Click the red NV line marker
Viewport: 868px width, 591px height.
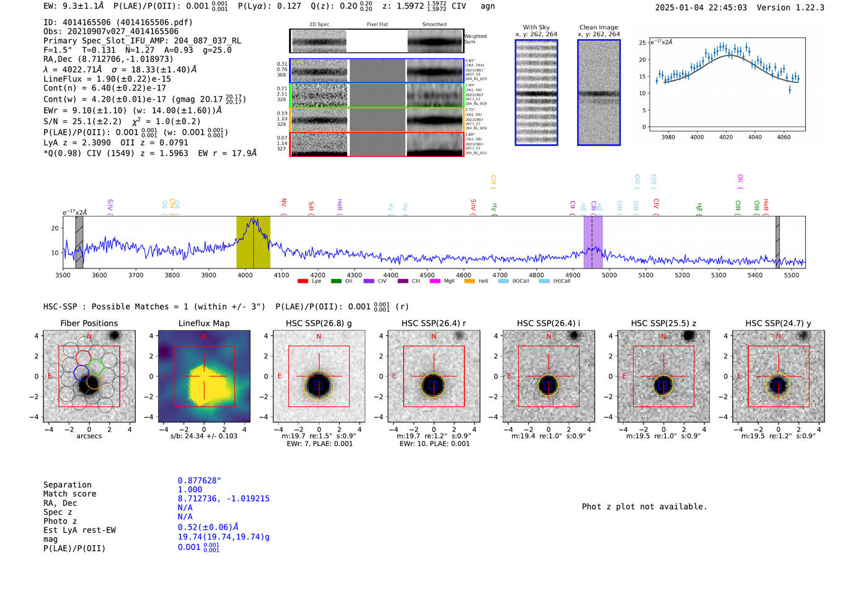click(x=283, y=207)
